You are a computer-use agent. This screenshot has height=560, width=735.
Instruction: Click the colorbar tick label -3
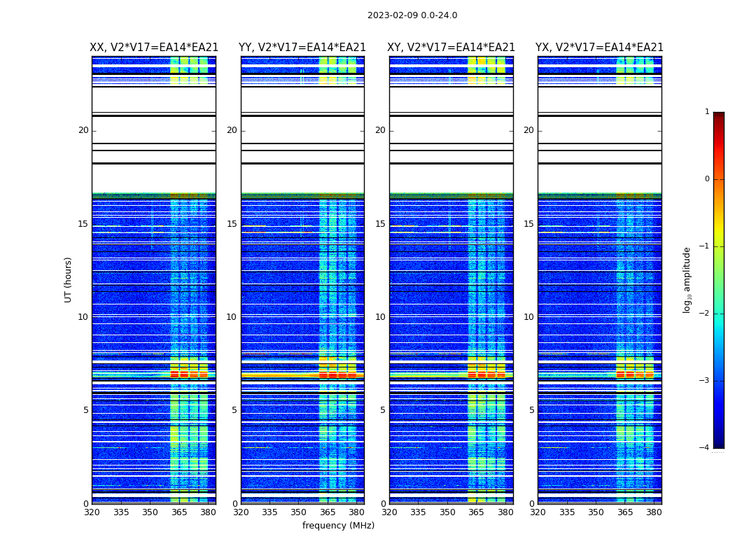tap(706, 381)
